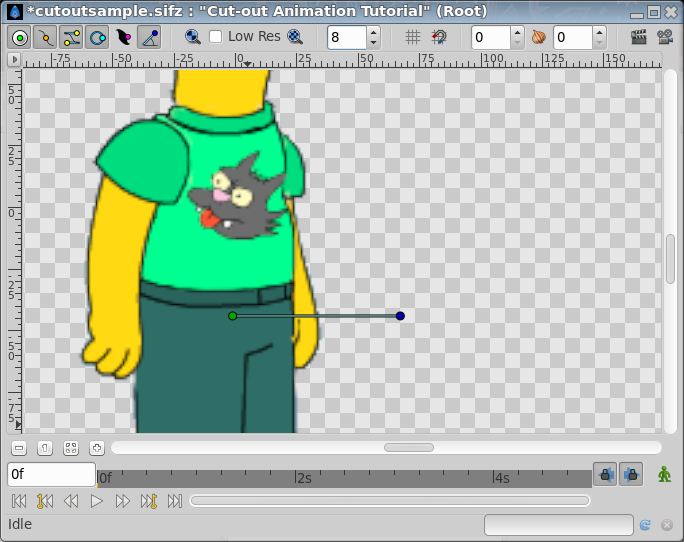Step forward one frame

[x=123, y=501]
